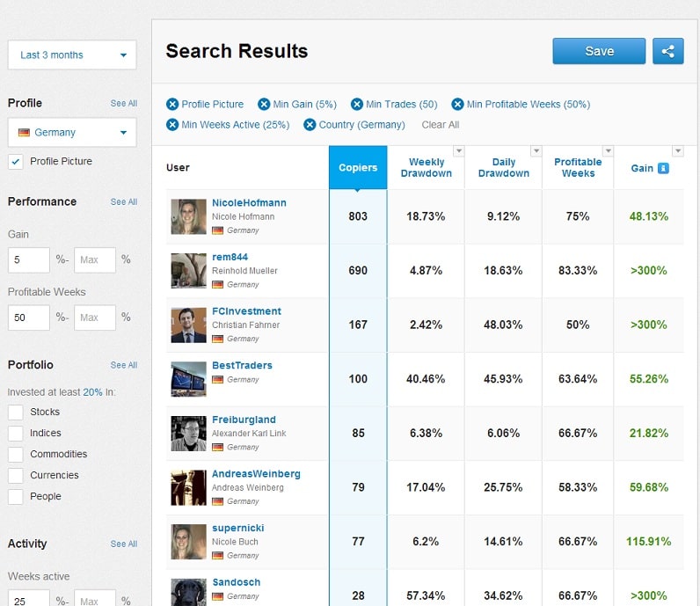Tick the Commodities checkbox
Viewport: 700px width, 606px height.
pyautogui.click(x=16, y=455)
